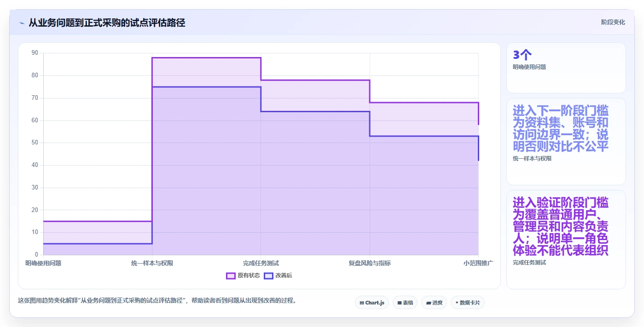Screen dimensions: 644x327
Task: Click the y-axis value 40
Action: (35, 165)
